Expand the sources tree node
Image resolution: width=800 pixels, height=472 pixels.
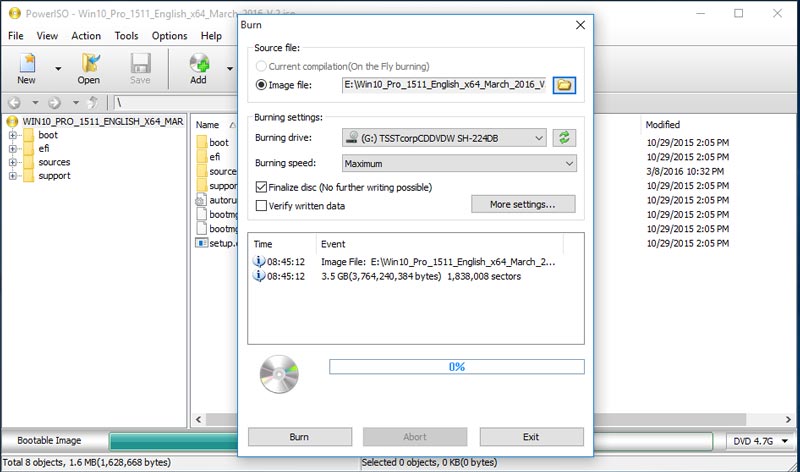tap(12, 162)
